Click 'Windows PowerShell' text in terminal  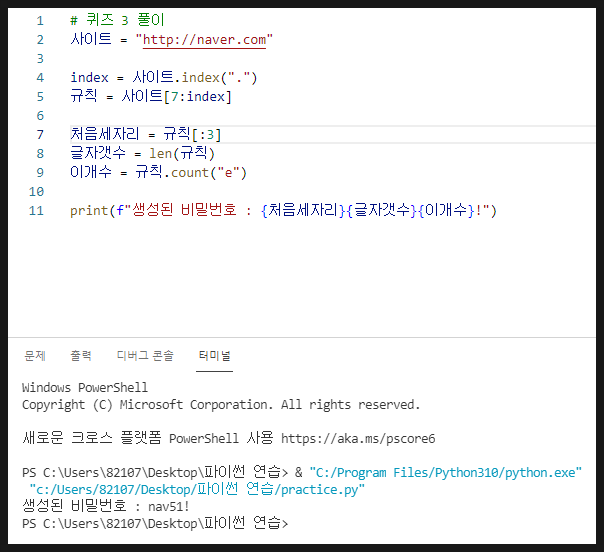pyautogui.click(x=85, y=387)
